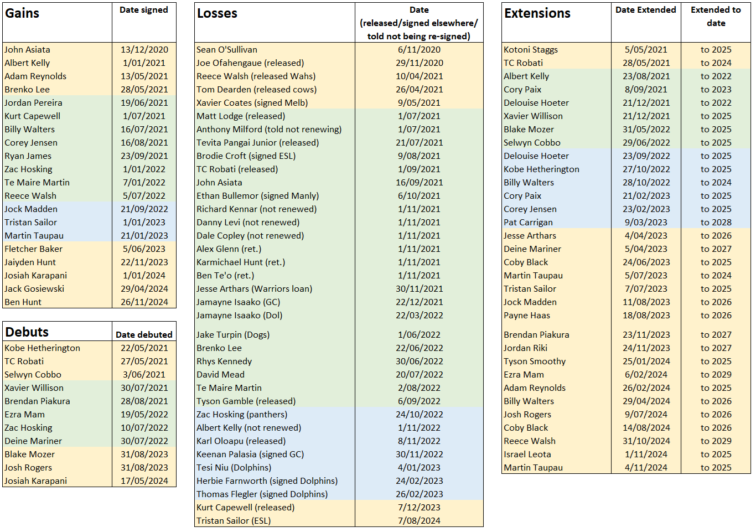Select Tristan Sailor (ESL) loss cell

click(x=275, y=520)
